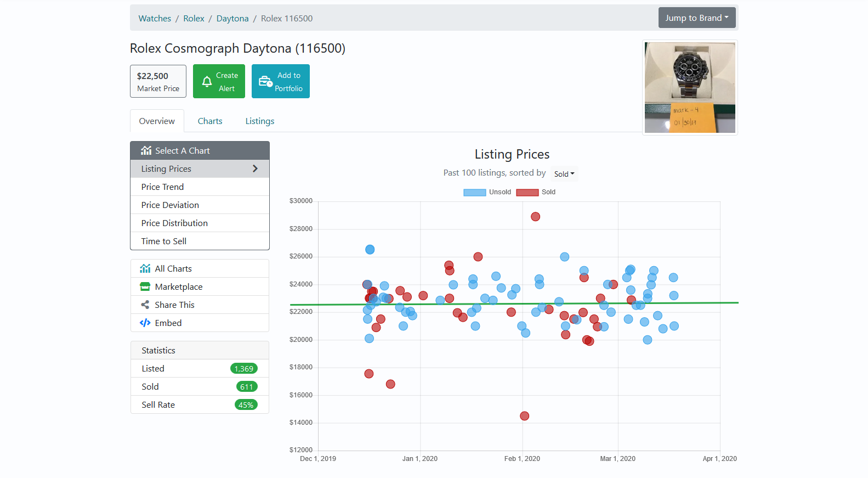Click the Statistics panel header

[x=200, y=350]
